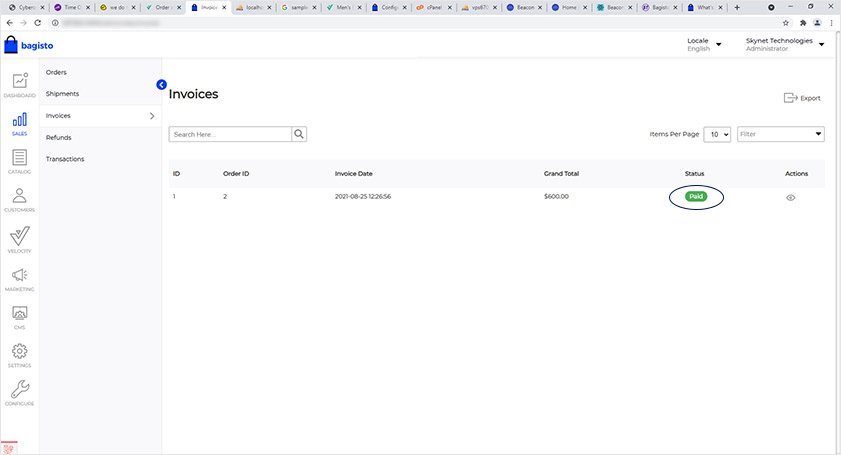Viewport: 841px width, 455px height.
Task: Go to Customers sidebar icon
Action: tap(19, 198)
